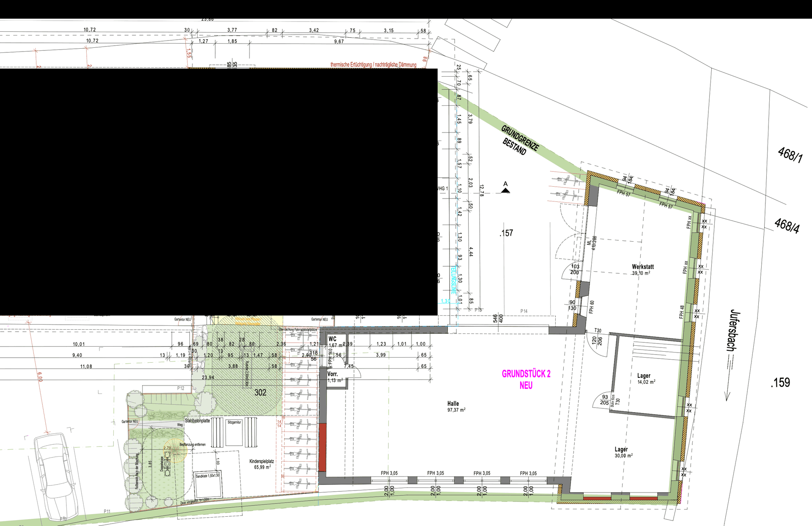Select parcel number "468/1"
This screenshot has height=526, width=812.
pos(790,154)
